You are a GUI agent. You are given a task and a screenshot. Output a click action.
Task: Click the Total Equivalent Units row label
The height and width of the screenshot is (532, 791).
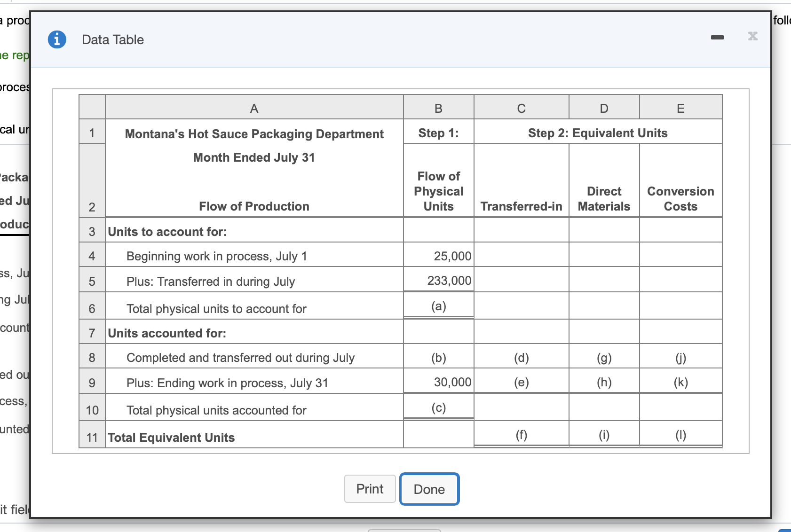point(171,437)
